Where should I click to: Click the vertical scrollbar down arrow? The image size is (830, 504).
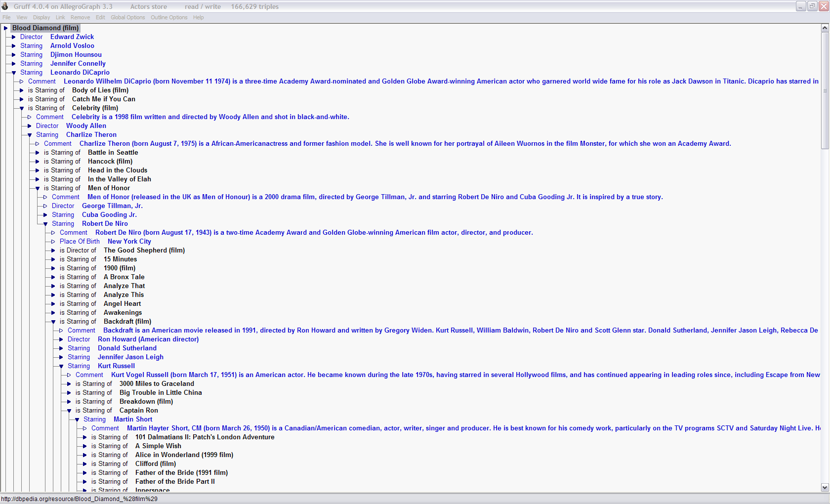coord(825,487)
